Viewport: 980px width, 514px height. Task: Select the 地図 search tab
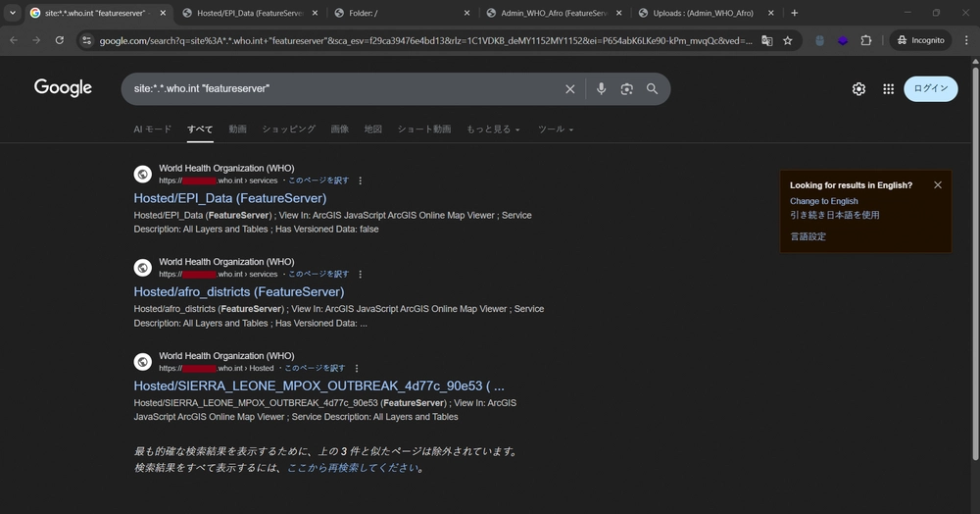tap(373, 128)
